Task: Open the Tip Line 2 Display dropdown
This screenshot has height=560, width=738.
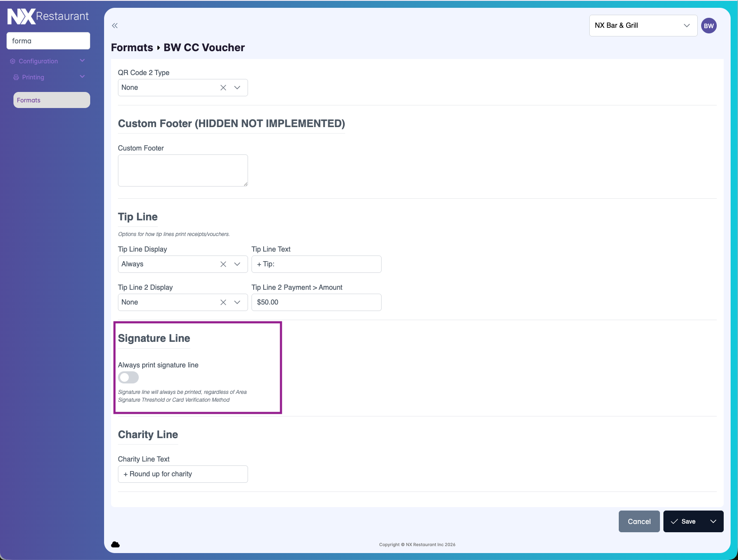Action: point(237,302)
